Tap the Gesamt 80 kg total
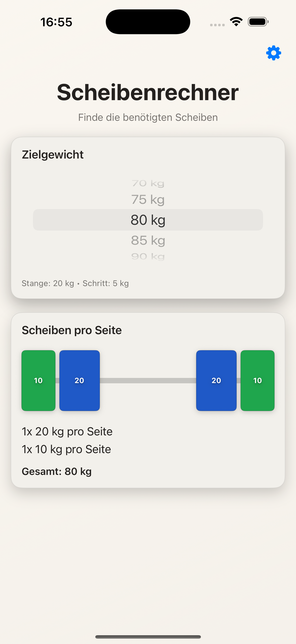296x644 pixels. [57, 472]
